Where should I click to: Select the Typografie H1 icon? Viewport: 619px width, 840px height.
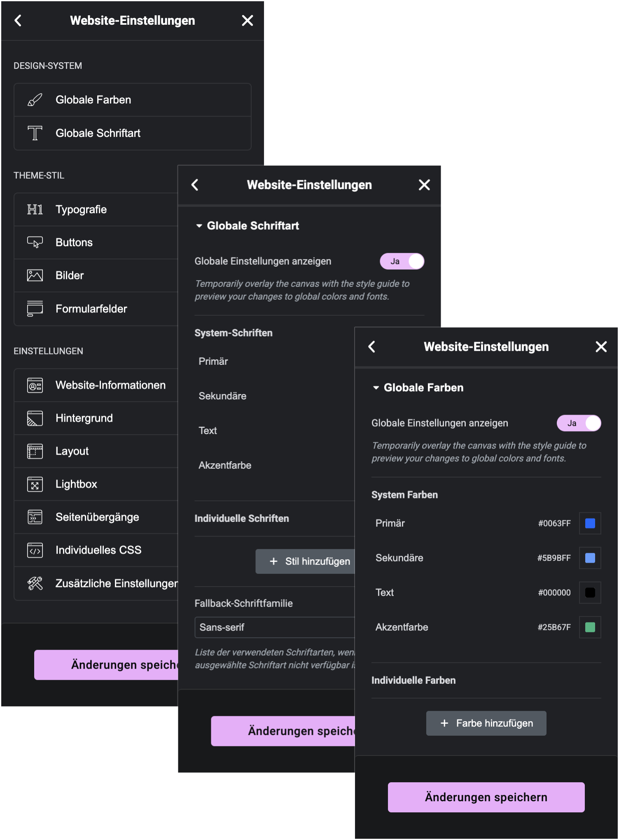(x=35, y=209)
